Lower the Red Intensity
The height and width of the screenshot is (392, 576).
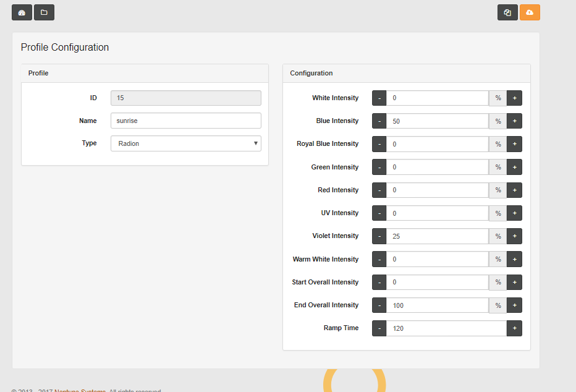tap(379, 190)
